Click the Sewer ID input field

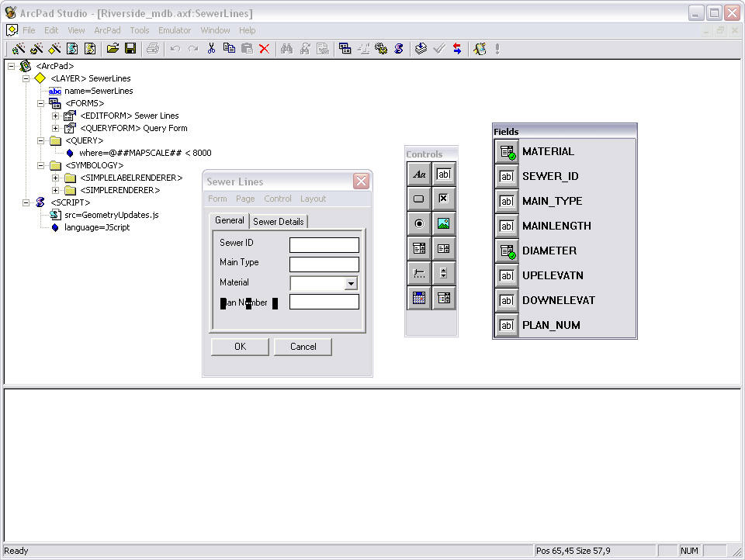324,245
